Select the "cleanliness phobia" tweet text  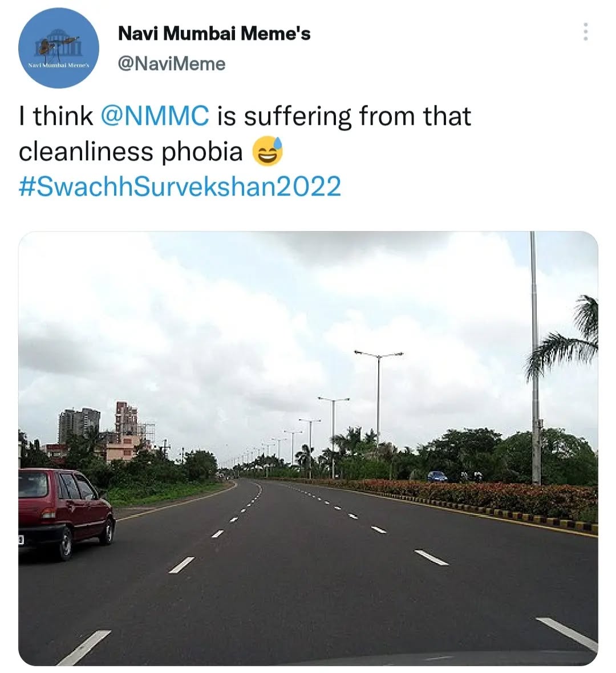pos(131,152)
